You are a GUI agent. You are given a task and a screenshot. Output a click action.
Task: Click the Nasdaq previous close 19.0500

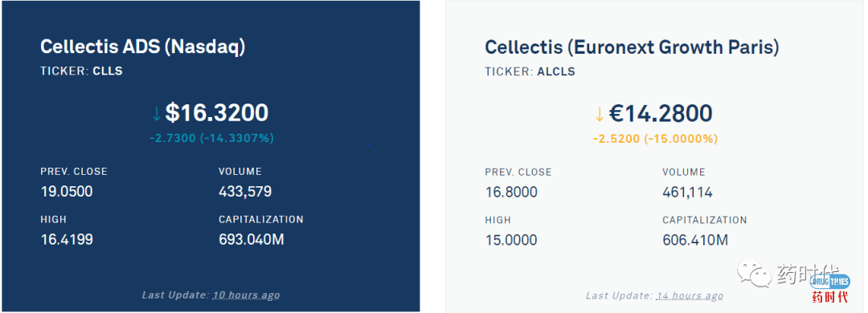point(67,192)
